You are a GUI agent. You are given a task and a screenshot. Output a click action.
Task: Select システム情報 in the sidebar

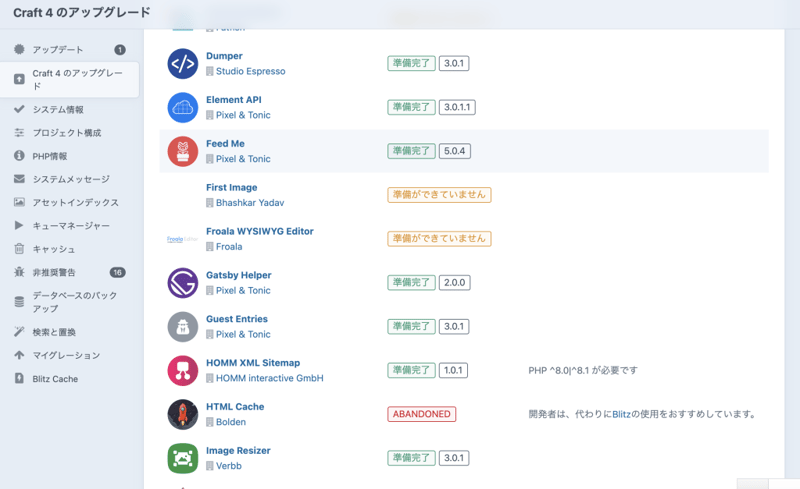pos(58,110)
